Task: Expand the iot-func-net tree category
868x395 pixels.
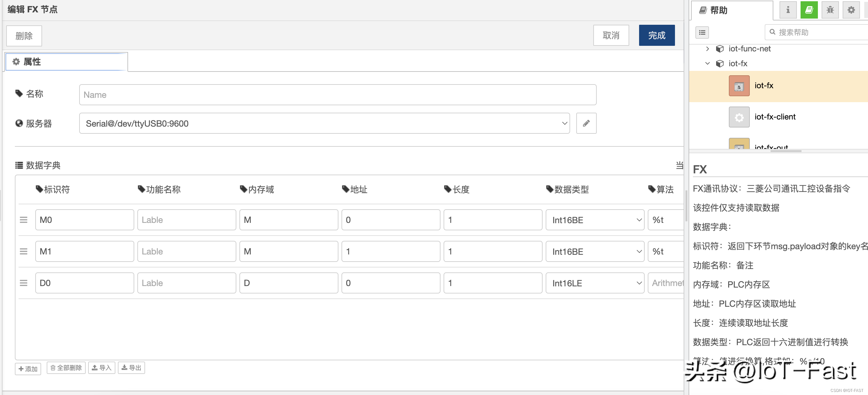Action: (707, 49)
